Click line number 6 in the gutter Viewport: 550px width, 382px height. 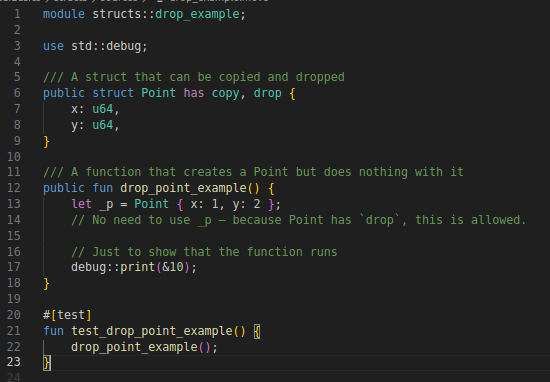[x=17, y=93]
